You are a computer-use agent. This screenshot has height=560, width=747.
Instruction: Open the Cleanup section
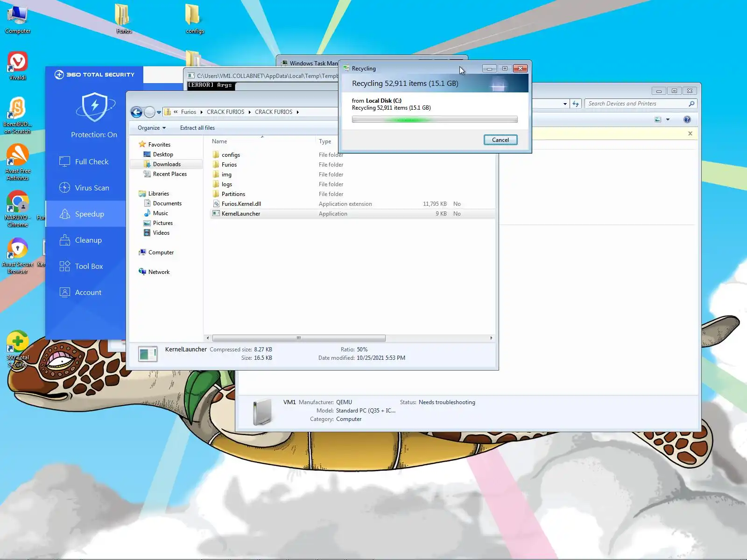[x=86, y=240]
